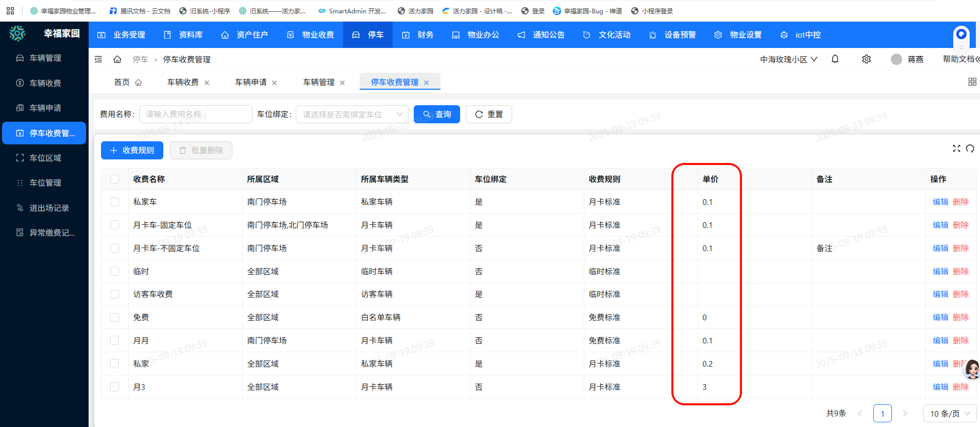Screen dimensions: 980x427
Task: Focus 费用名称 input field
Action: [196, 114]
